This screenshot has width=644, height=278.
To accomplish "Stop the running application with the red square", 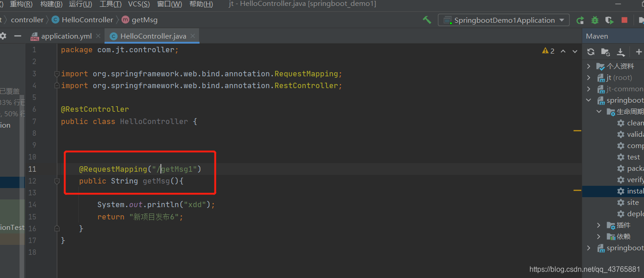I will [x=624, y=20].
